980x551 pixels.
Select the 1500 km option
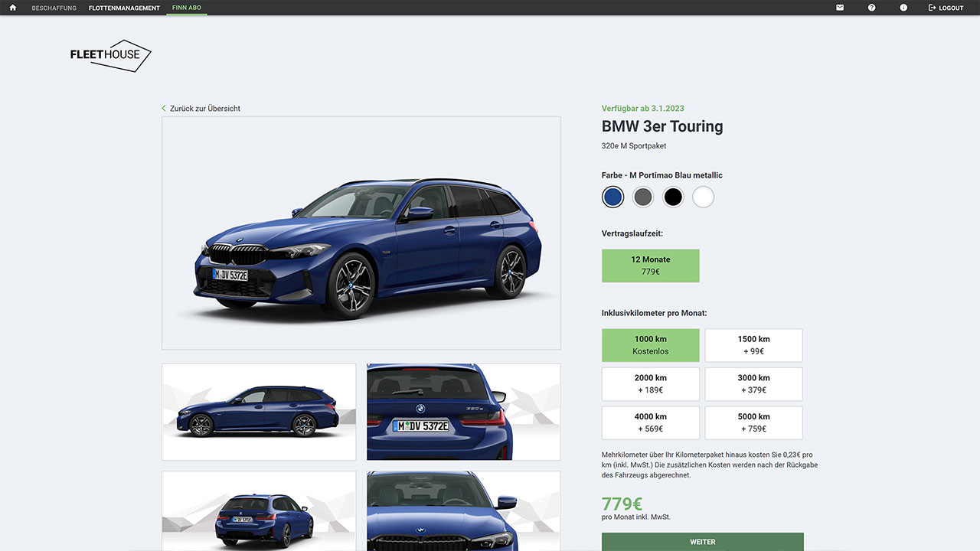pos(753,345)
